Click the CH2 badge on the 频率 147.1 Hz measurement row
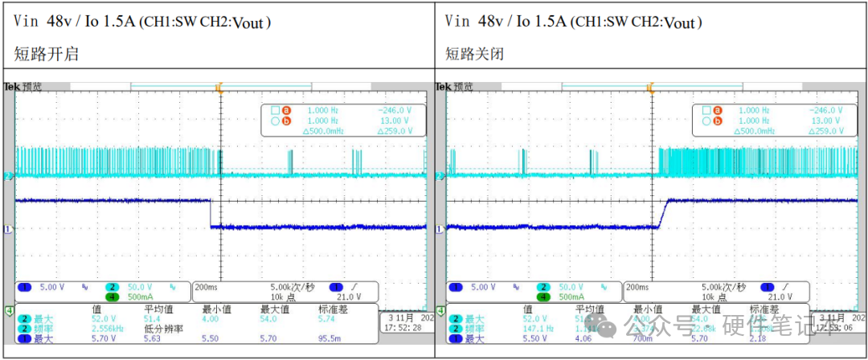868x360 pixels. click(x=456, y=329)
